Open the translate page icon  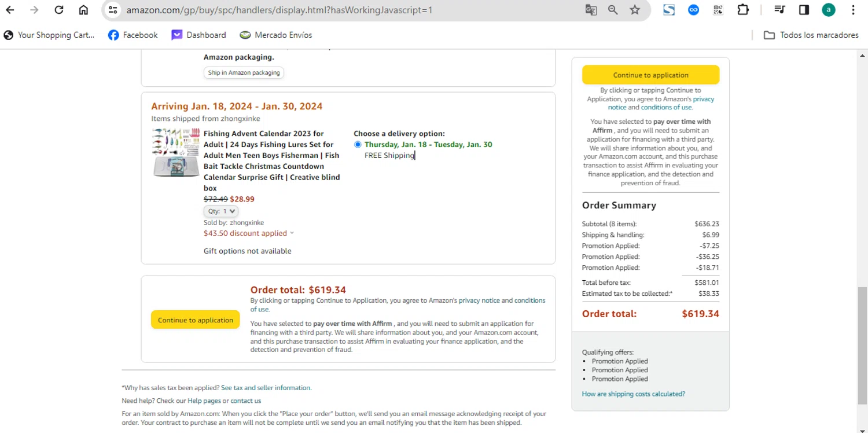pos(591,10)
